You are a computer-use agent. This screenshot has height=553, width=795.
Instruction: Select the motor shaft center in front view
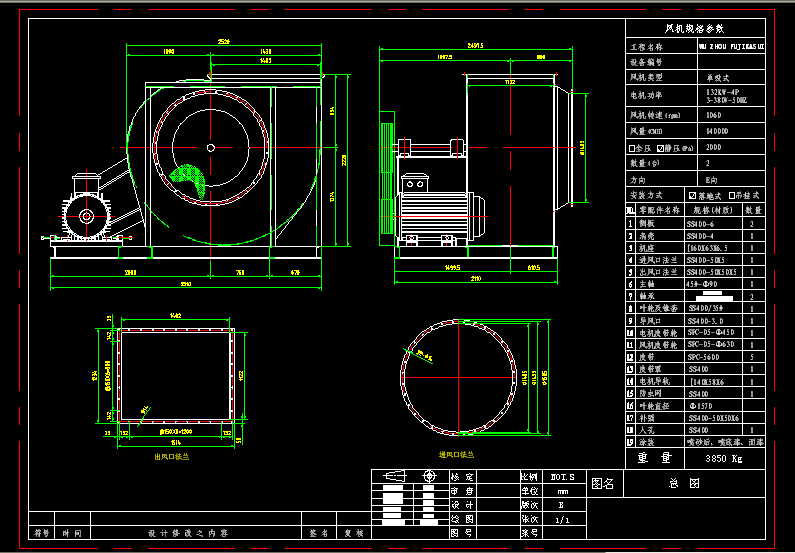86,216
